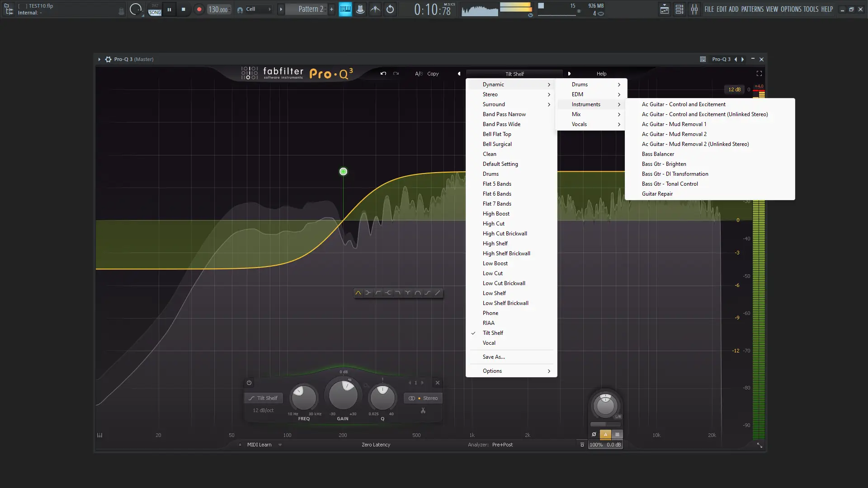Open the Tilt Shelf band shape dropdown
The height and width of the screenshot is (488, 868).
tap(263, 398)
